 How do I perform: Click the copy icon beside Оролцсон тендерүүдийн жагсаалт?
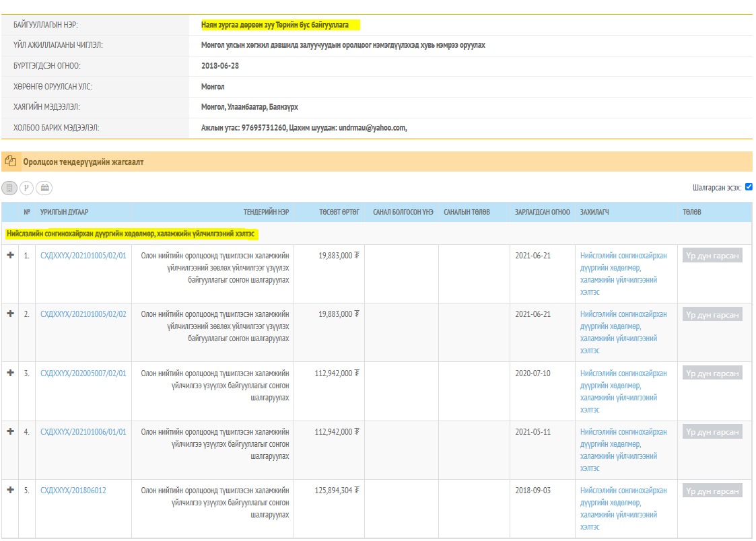coord(10,161)
